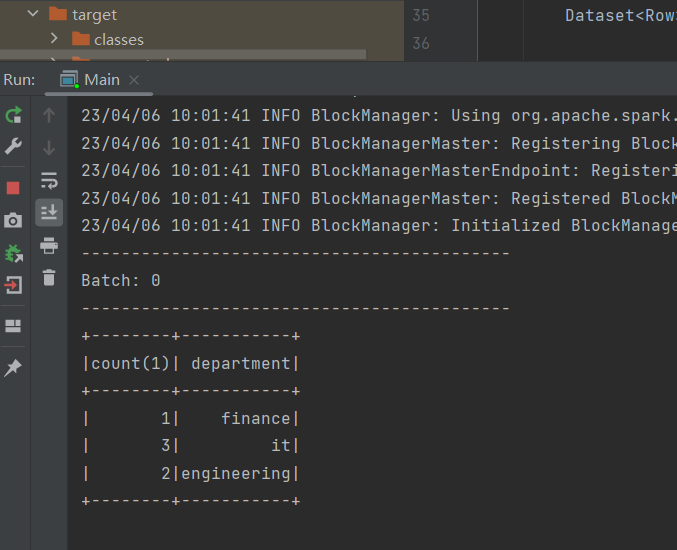Click the down arrow stack trace icon

pos(49,148)
